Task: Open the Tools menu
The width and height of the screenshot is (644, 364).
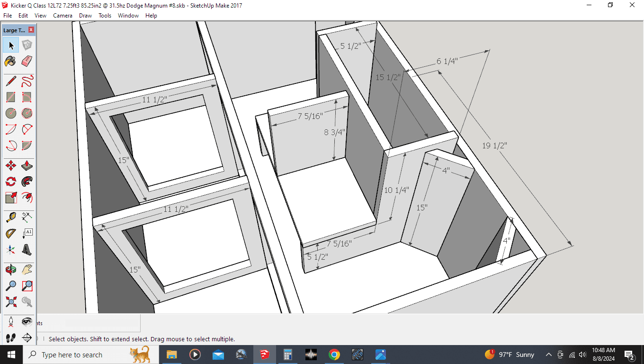Action: (x=105, y=16)
